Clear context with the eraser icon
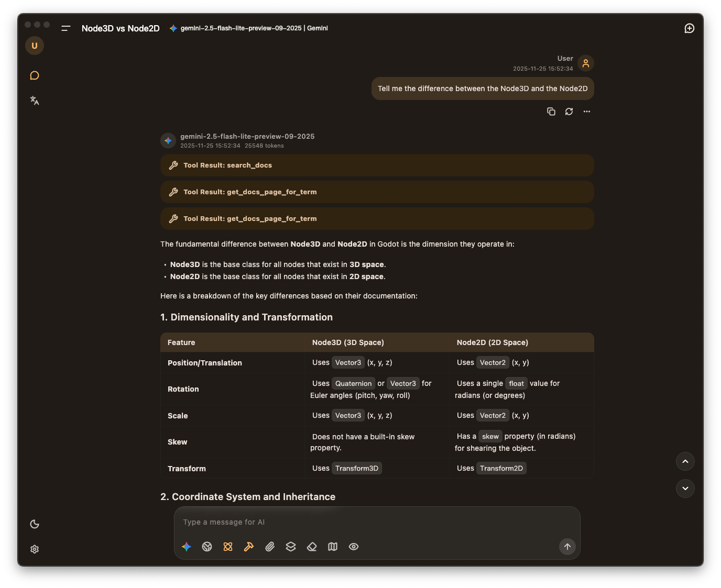Image resolution: width=721 pixels, height=588 pixels. tap(312, 547)
